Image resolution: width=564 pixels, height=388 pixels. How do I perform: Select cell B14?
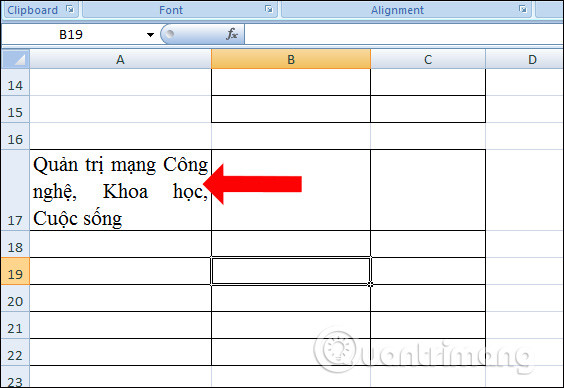pyautogui.click(x=291, y=82)
